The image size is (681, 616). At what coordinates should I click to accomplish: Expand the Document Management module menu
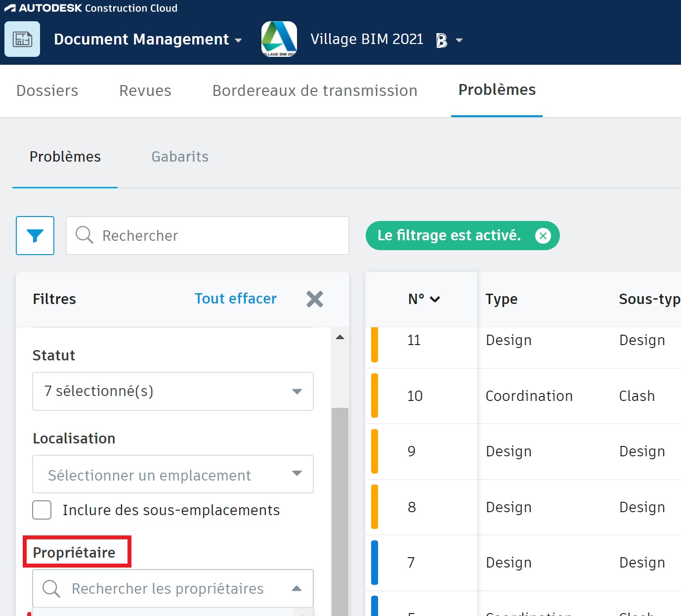[x=239, y=40]
